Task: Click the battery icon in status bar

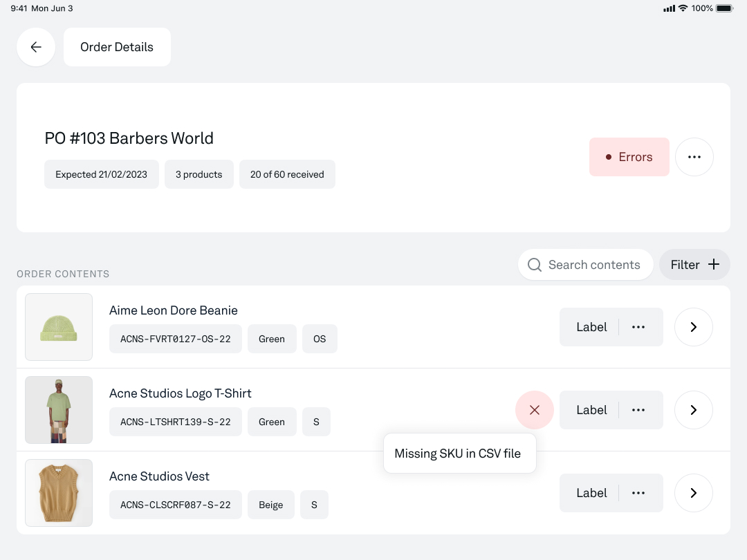Action: (x=724, y=8)
